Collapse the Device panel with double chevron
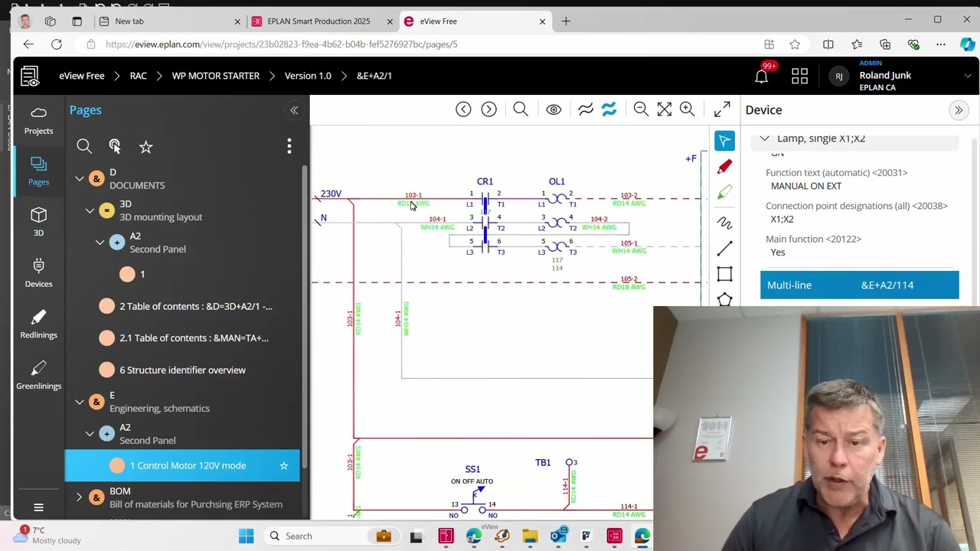The height and width of the screenshot is (551, 980). 959,110
